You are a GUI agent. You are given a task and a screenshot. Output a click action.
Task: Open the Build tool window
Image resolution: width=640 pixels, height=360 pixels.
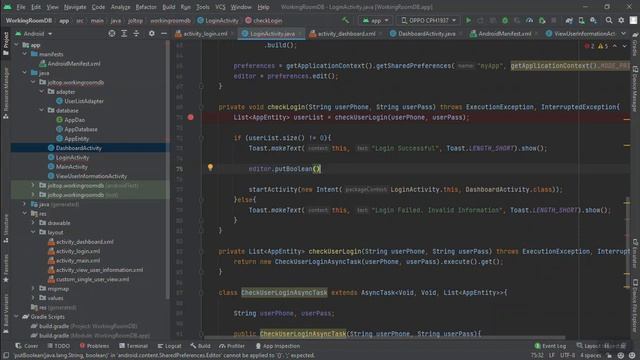[x=200, y=346]
